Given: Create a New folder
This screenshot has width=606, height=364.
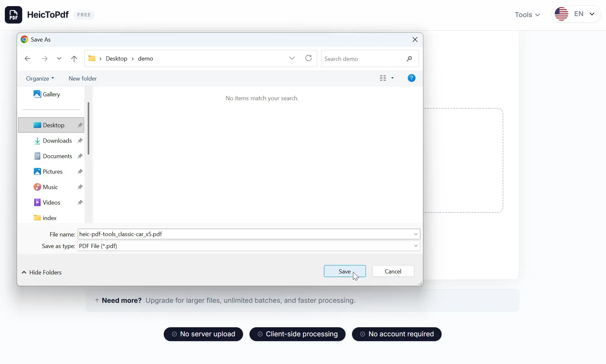Looking at the screenshot, I should tap(83, 78).
